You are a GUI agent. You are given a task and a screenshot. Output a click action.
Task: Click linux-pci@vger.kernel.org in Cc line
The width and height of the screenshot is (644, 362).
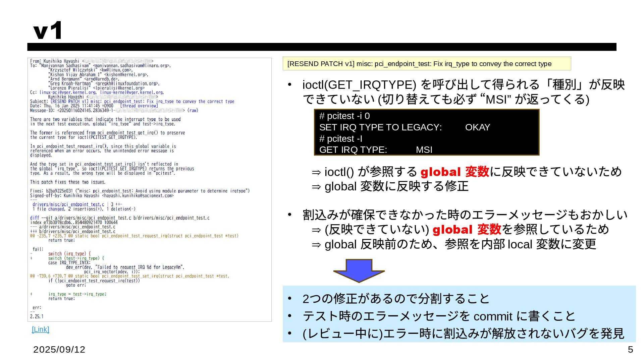coord(67,93)
